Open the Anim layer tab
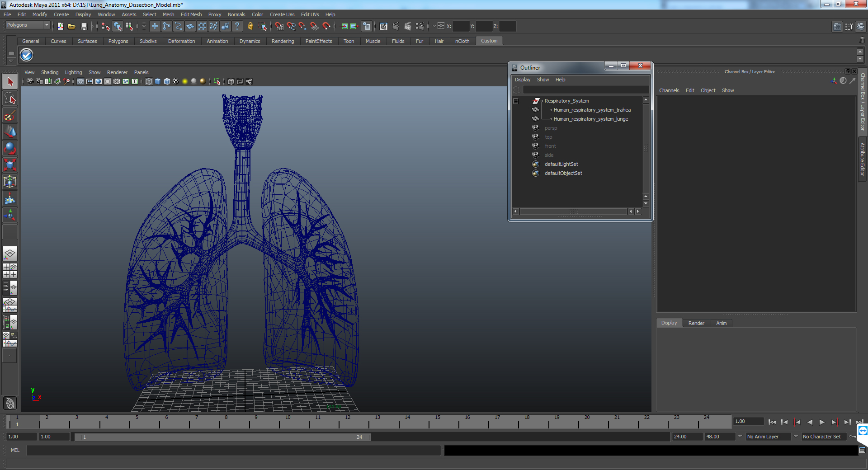This screenshot has width=868, height=470. pyautogui.click(x=721, y=323)
